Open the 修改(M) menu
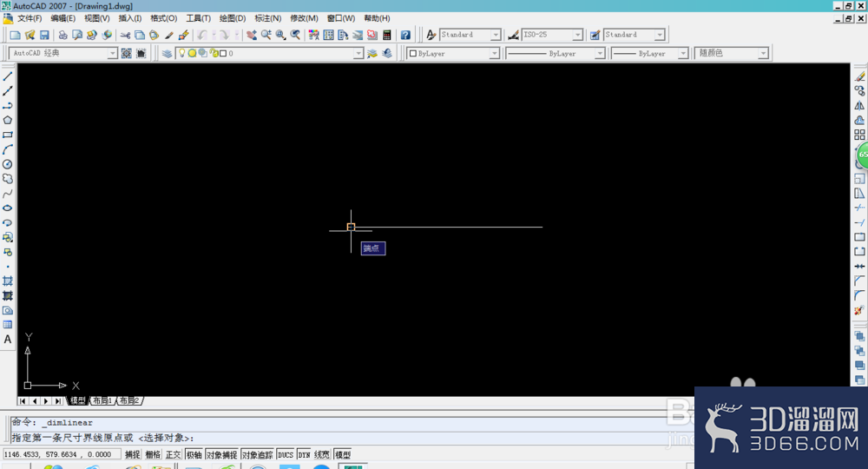 click(x=304, y=18)
